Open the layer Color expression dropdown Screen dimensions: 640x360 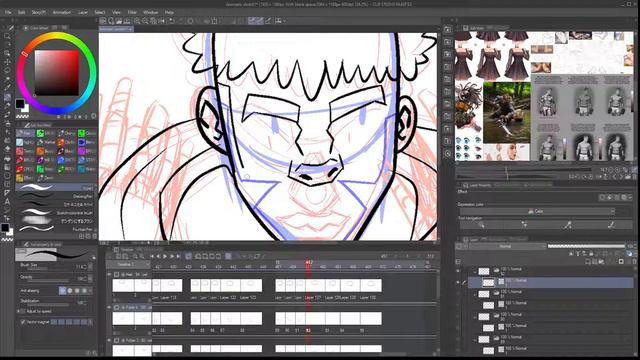click(x=537, y=211)
